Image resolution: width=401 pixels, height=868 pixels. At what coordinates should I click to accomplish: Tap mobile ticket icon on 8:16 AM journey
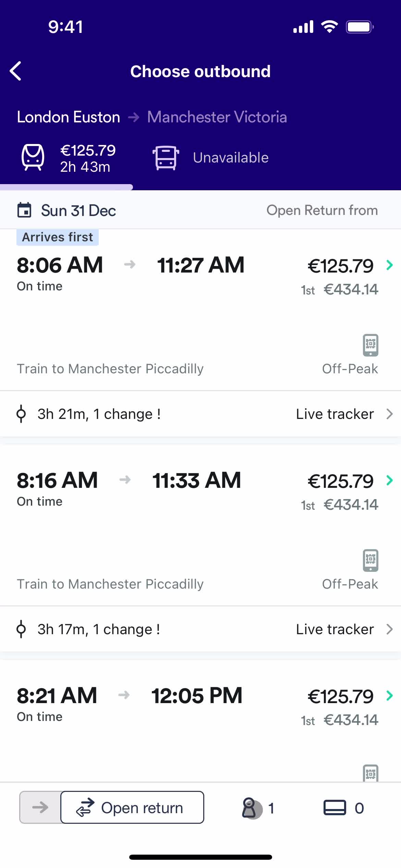click(x=370, y=560)
